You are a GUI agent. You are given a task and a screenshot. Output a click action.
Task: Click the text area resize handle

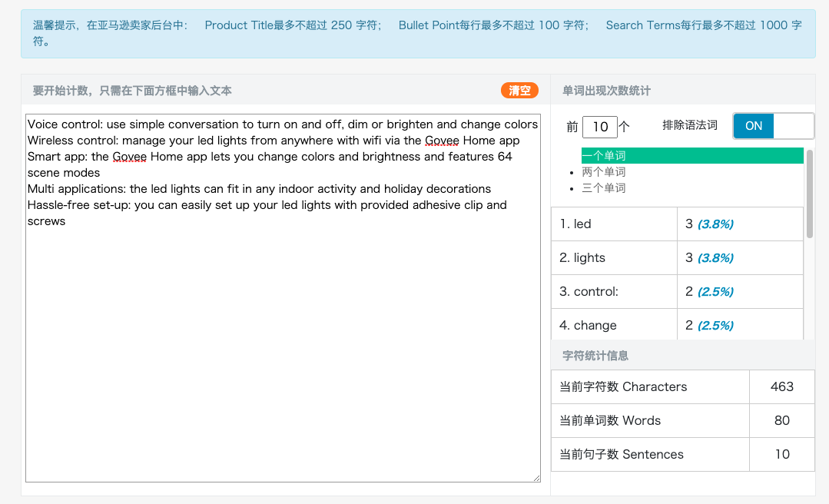[x=536, y=478]
